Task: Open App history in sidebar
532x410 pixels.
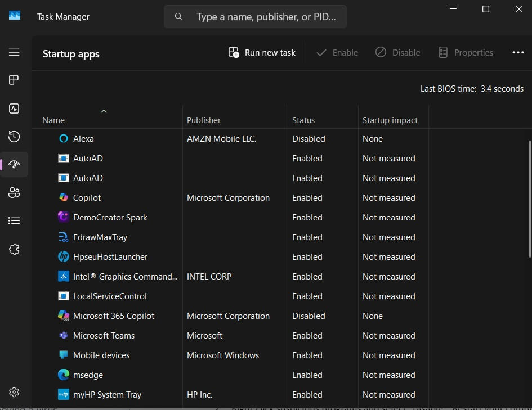Action: pyautogui.click(x=14, y=137)
